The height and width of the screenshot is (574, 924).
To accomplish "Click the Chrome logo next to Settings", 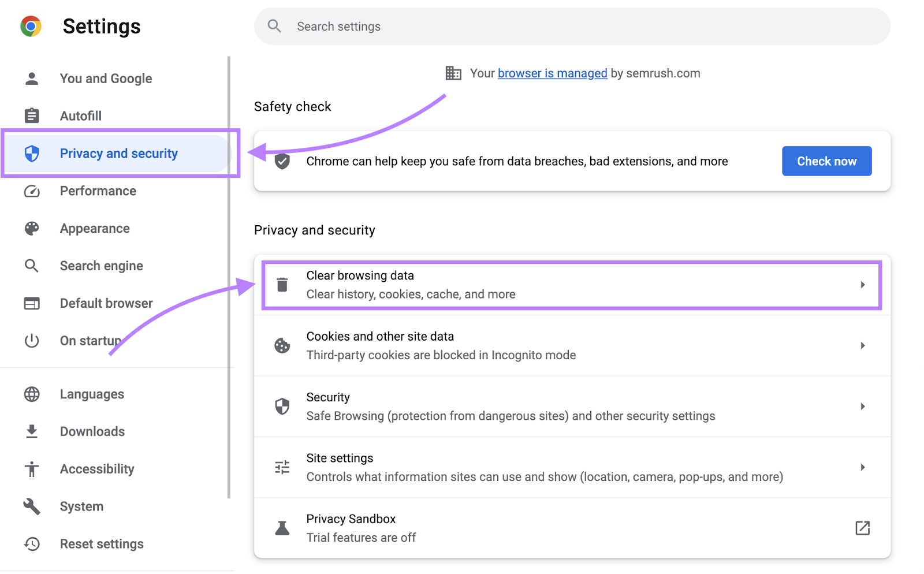I will click(x=32, y=26).
